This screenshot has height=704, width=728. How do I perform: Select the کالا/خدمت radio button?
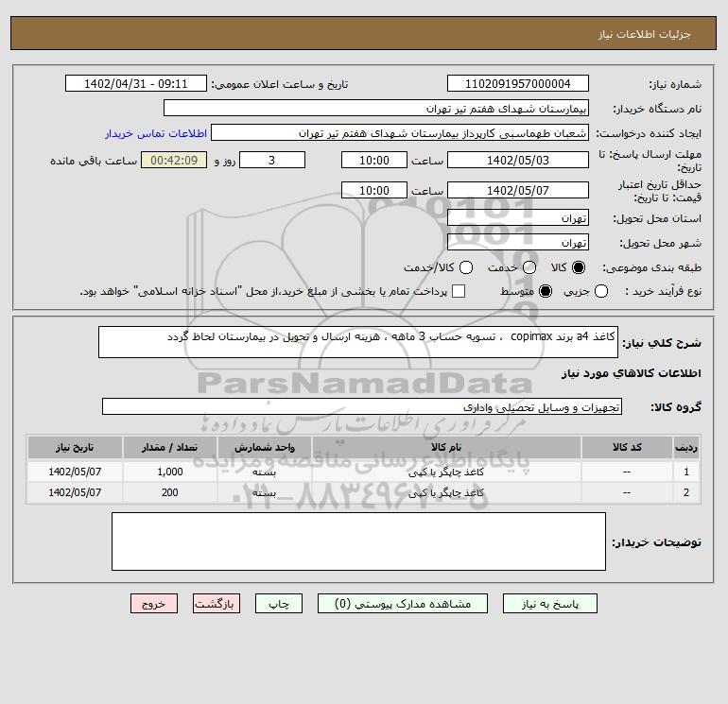coord(466,267)
